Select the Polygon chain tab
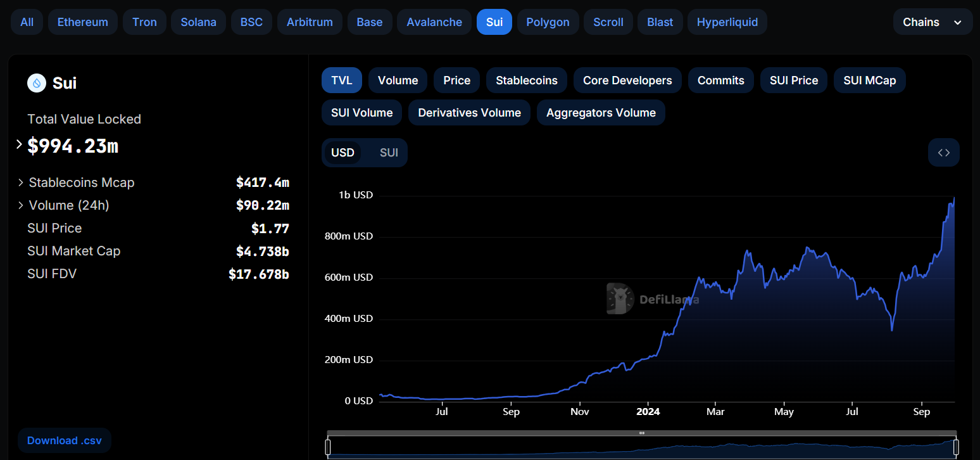Image resolution: width=980 pixels, height=460 pixels. click(548, 22)
